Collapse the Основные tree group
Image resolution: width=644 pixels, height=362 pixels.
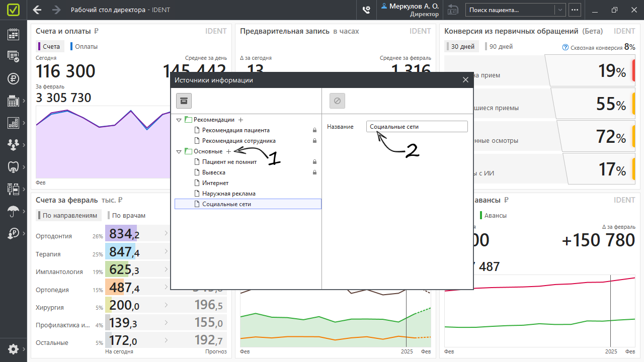179,151
